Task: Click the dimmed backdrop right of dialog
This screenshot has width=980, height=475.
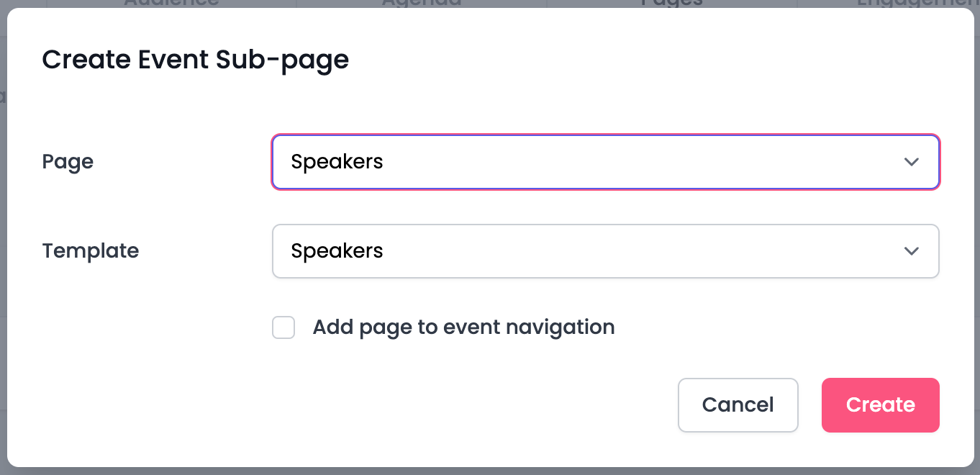Action: (976, 237)
